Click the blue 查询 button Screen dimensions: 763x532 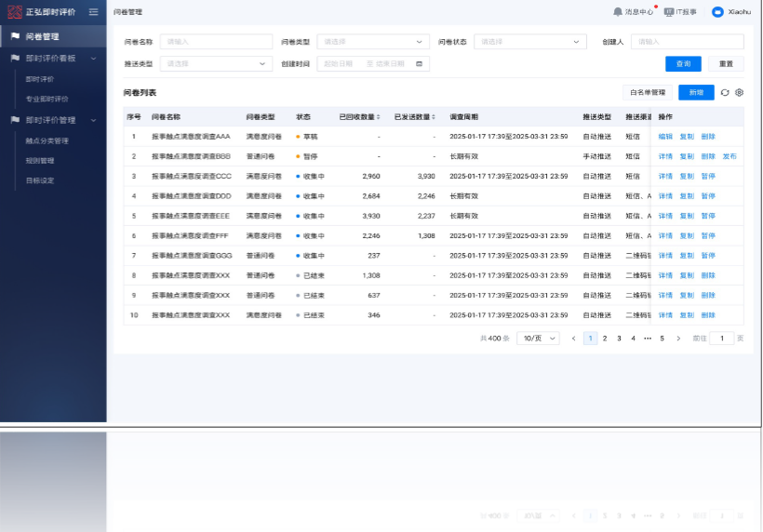click(x=683, y=64)
